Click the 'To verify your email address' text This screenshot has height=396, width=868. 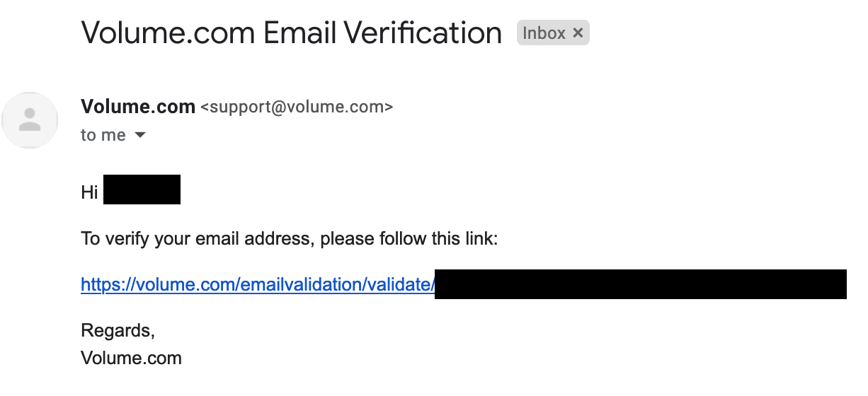coord(197,239)
